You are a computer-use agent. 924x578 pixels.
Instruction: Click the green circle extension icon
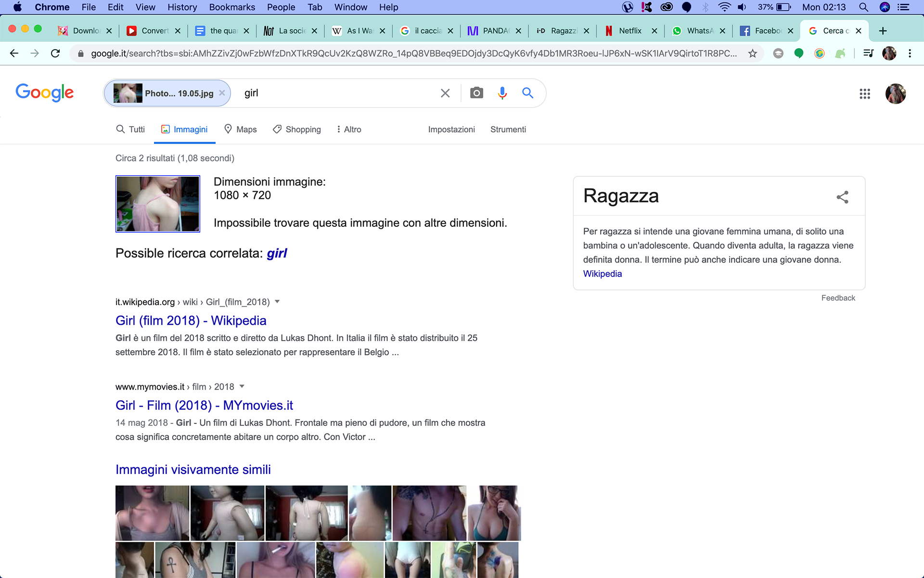799,53
